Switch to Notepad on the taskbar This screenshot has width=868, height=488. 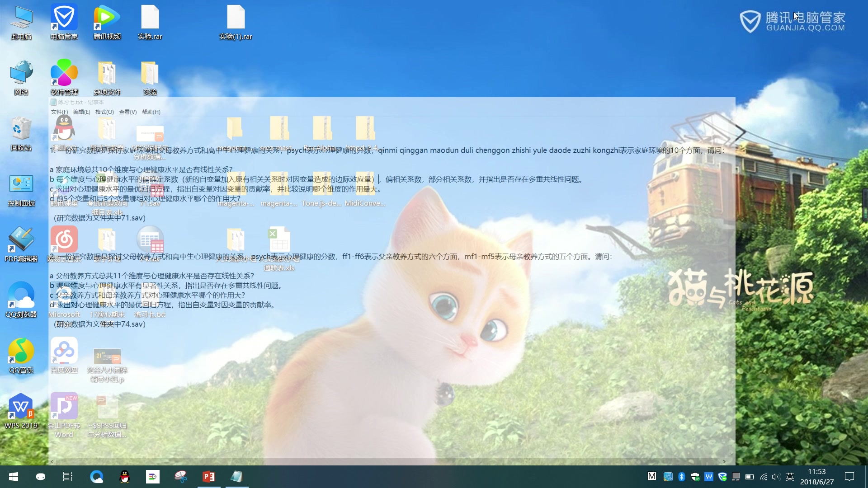pos(237,477)
